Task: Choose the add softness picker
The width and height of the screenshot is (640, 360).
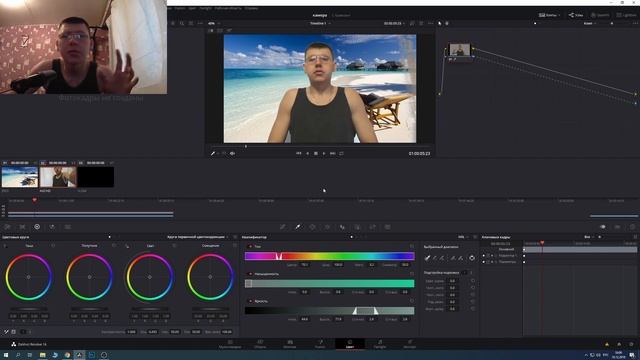Action: (460, 258)
